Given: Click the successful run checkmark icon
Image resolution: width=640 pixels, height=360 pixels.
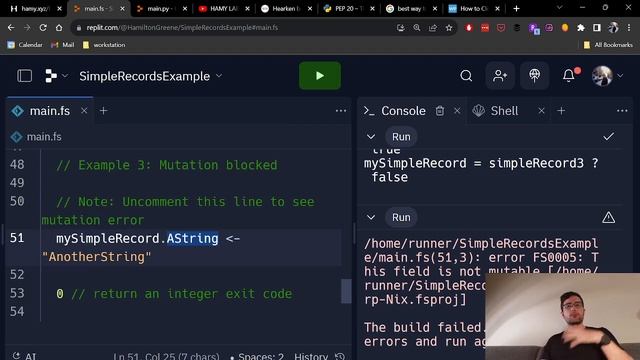Looking at the screenshot, I should tap(609, 137).
